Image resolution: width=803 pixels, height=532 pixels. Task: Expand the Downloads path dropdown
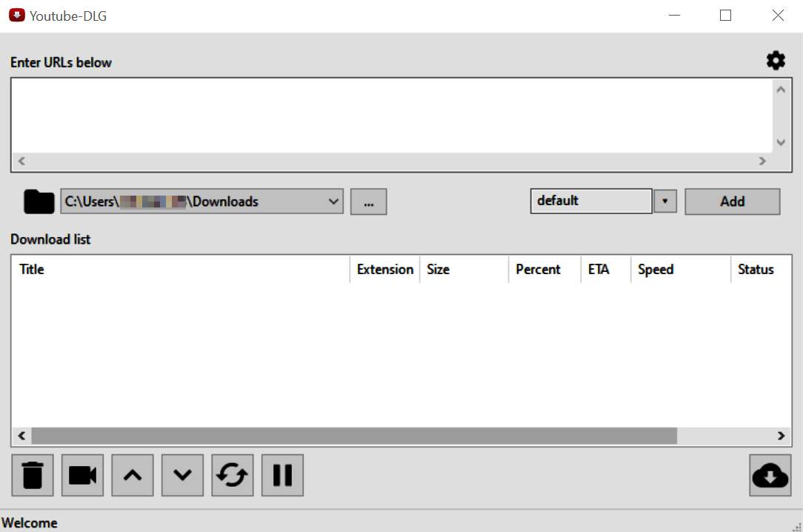(x=334, y=202)
